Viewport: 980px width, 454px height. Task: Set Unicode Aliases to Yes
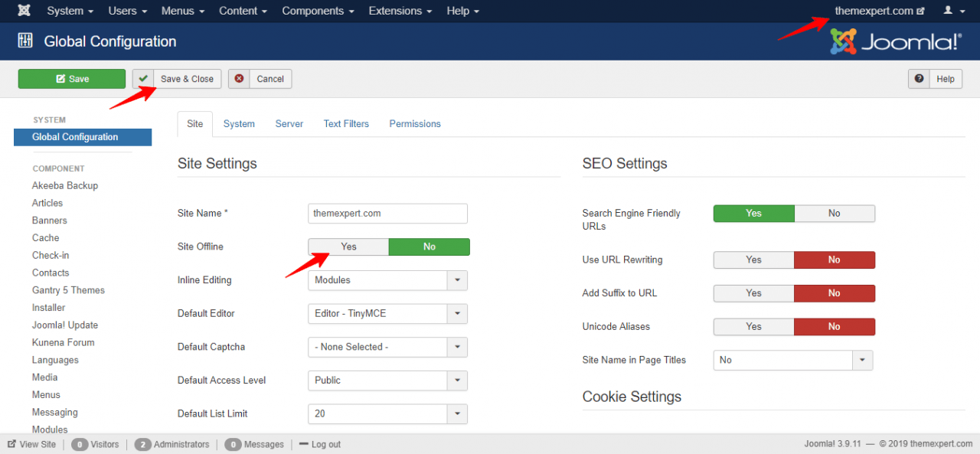(x=753, y=326)
